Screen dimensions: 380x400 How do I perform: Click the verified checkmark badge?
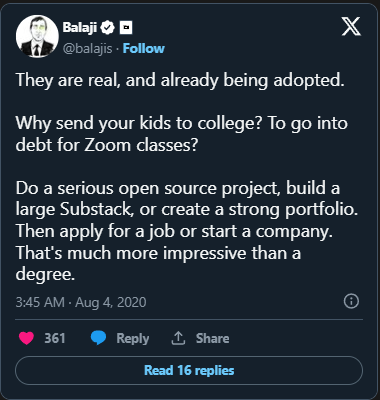tap(107, 28)
